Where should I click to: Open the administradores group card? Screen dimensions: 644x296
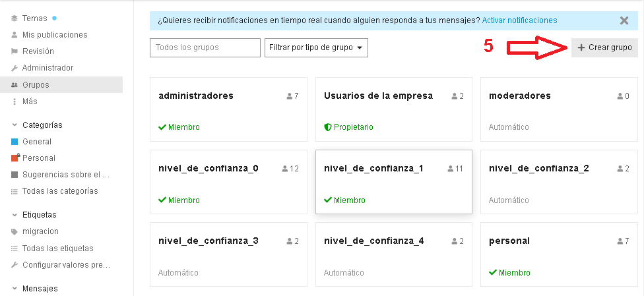pyautogui.click(x=228, y=109)
